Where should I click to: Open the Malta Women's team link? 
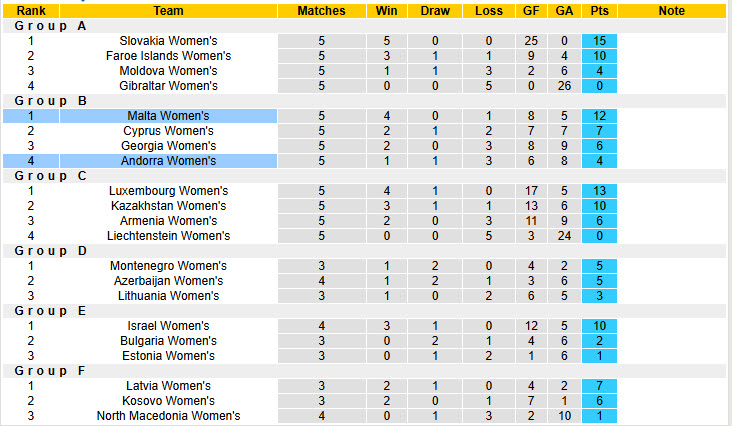pos(169,116)
